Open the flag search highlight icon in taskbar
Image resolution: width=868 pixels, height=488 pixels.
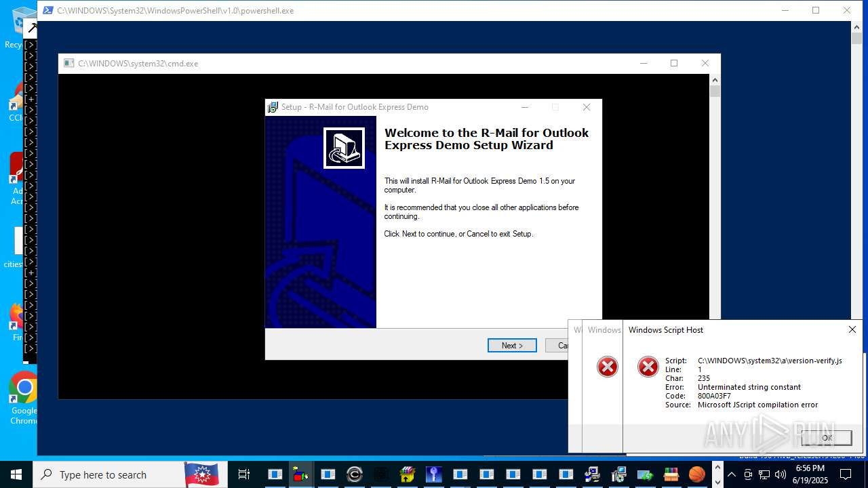point(201,474)
